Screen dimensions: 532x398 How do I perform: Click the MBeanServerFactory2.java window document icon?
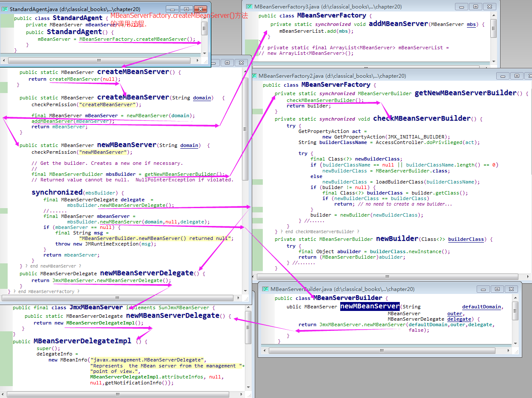[254, 76]
